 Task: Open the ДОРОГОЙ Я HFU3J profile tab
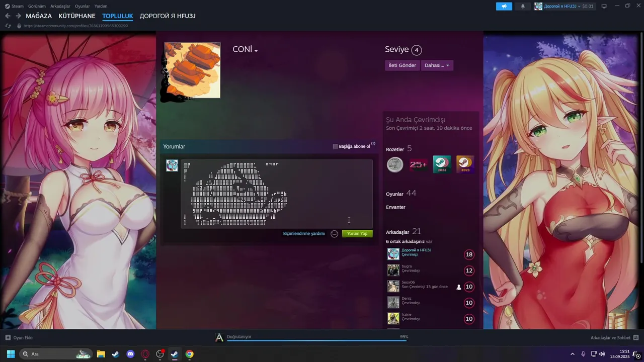(168, 16)
